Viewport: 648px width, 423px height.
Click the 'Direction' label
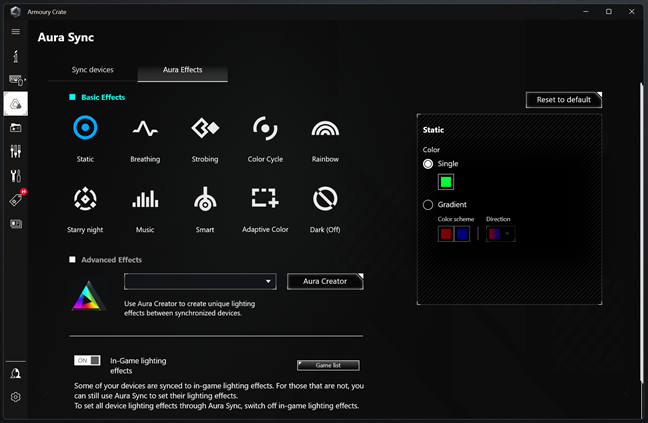pyautogui.click(x=498, y=219)
